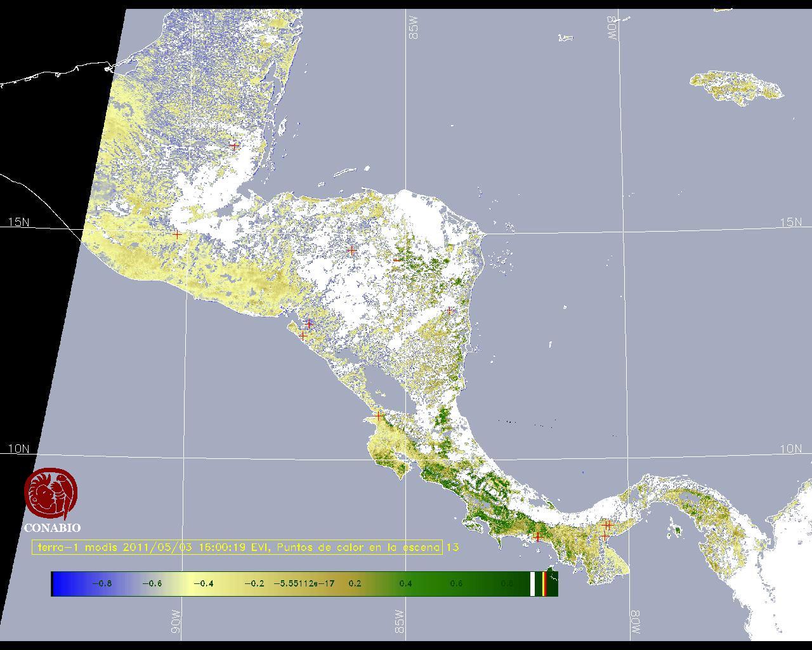Click the island of Jamaica
The width and height of the screenshot is (812, 650).
point(736,86)
